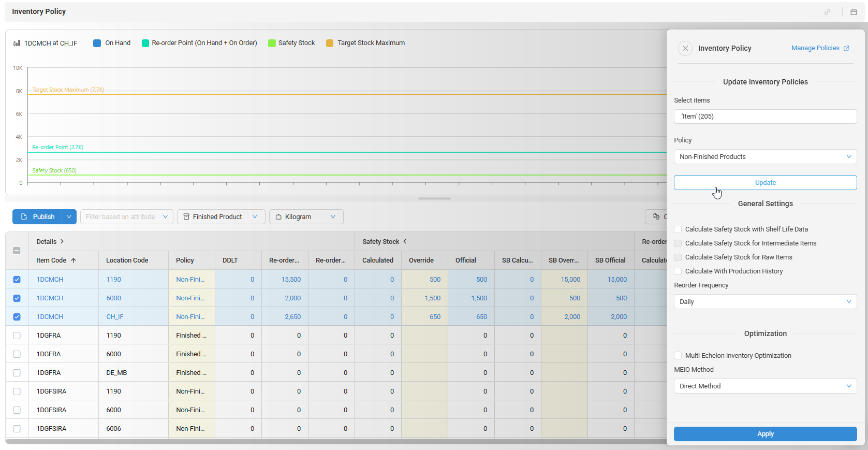This screenshot has height=450, width=868.
Task: Toggle the Re-order Point legend swatch
Action: tap(145, 43)
